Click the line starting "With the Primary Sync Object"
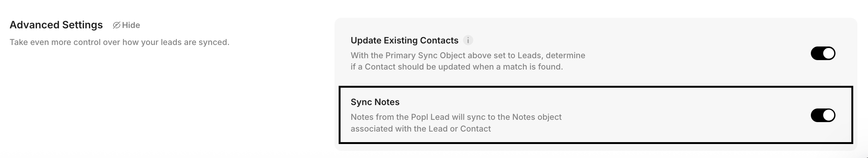868x158 pixels. 468,56
